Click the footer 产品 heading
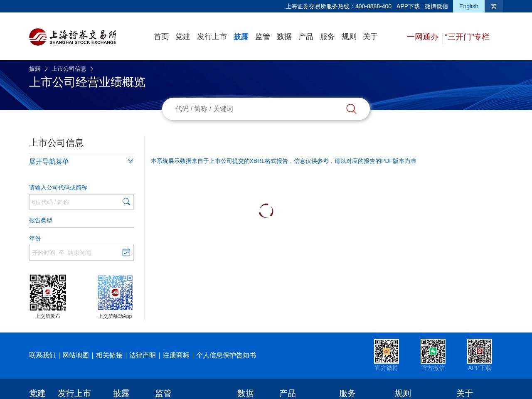Viewport: 532px width, 399px height. click(288, 393)
